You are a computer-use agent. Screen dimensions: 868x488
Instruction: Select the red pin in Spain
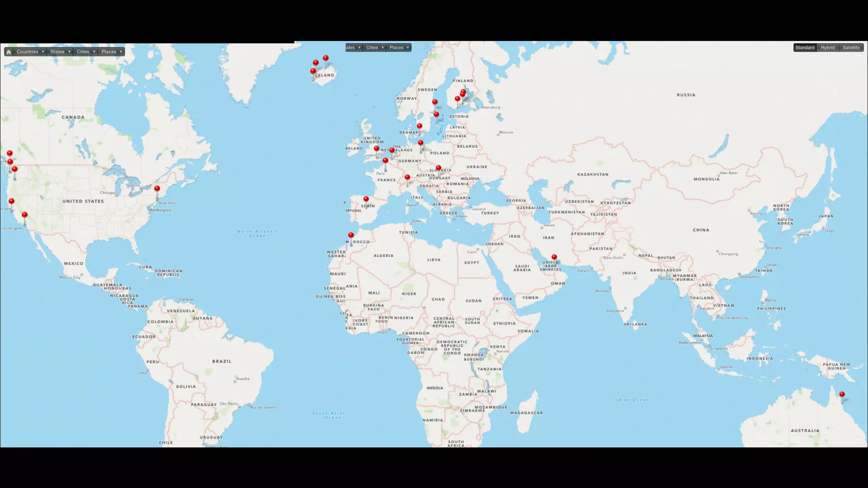point(366,199)
